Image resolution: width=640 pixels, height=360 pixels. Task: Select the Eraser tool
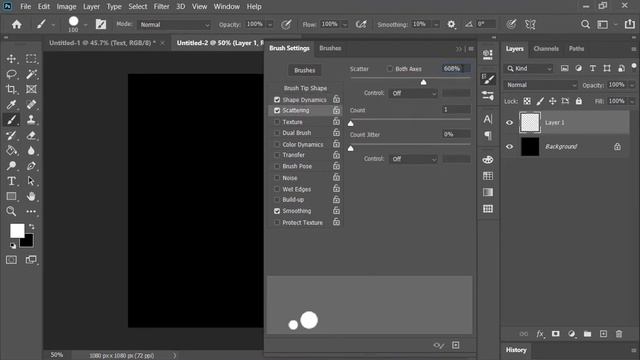31,135
